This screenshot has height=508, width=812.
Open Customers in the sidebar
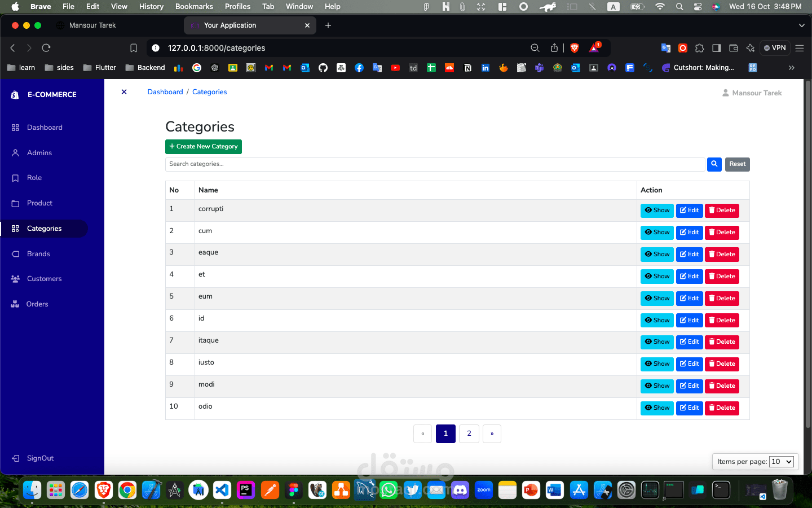(44, 279)
